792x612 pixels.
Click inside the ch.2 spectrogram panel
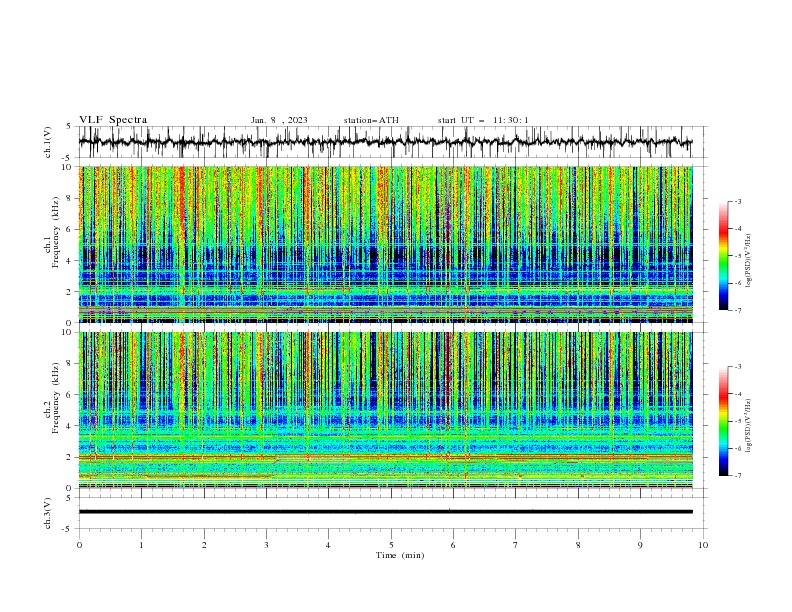click(x=386, y=410)
